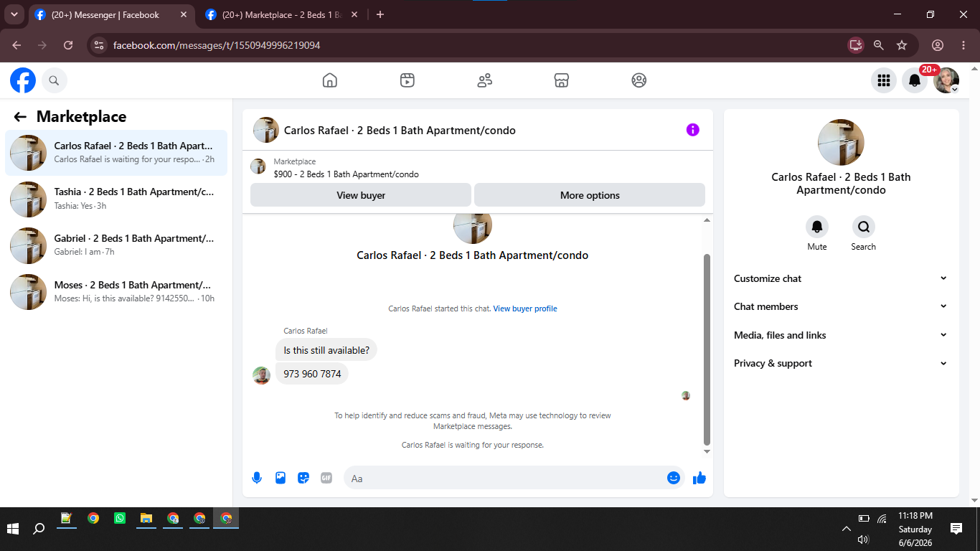Open the account profile picture menu

click(946, 80)
